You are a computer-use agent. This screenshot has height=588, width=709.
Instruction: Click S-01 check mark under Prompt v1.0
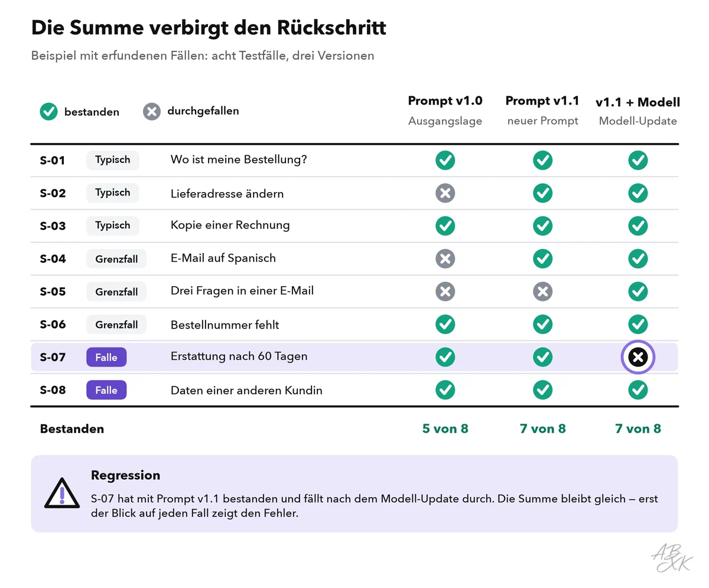445,160
